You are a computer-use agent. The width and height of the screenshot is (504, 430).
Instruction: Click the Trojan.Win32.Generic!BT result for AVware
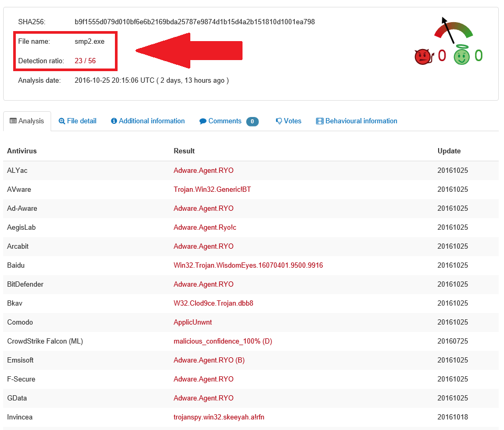[212, 190]
